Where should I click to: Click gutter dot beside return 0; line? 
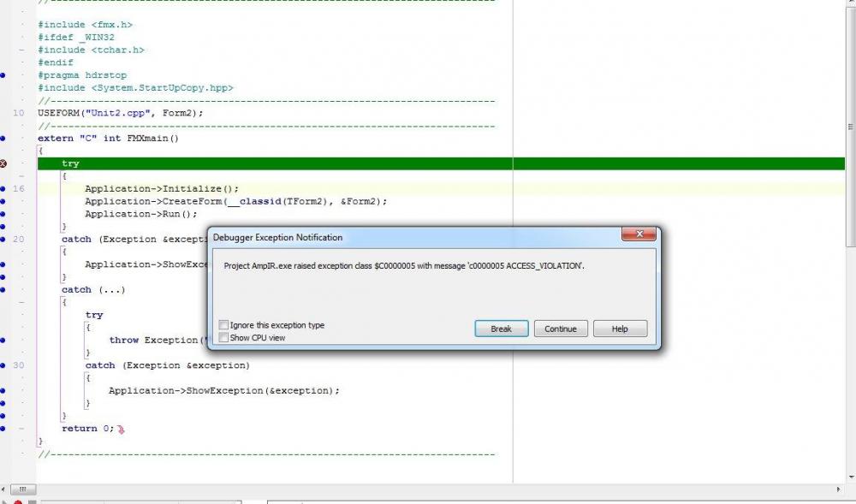(x=3, y=429)
